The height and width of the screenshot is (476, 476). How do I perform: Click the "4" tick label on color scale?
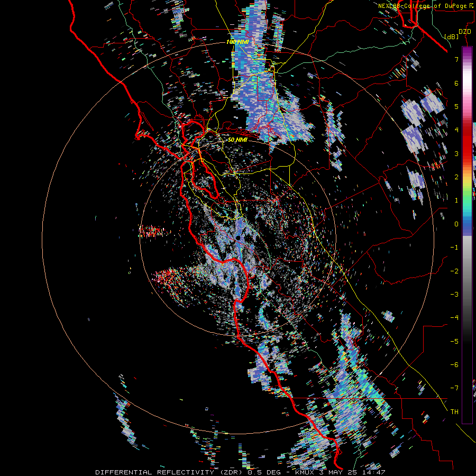click(456, 130)
